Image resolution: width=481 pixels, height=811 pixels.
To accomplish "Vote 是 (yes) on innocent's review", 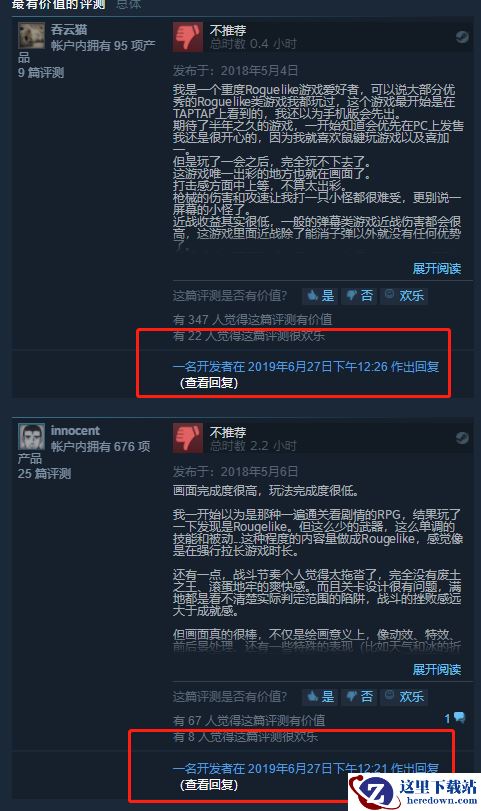I will point(320,697).
